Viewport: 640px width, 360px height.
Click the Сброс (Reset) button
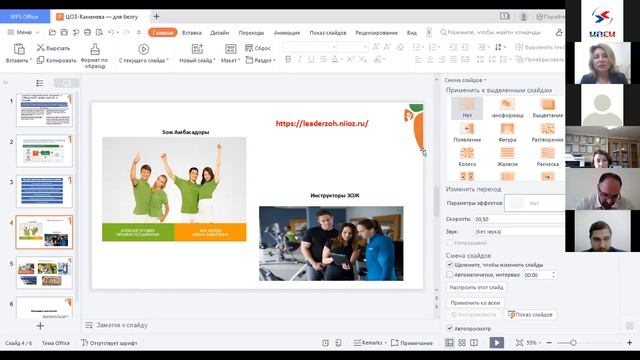(x=258, y=48)
